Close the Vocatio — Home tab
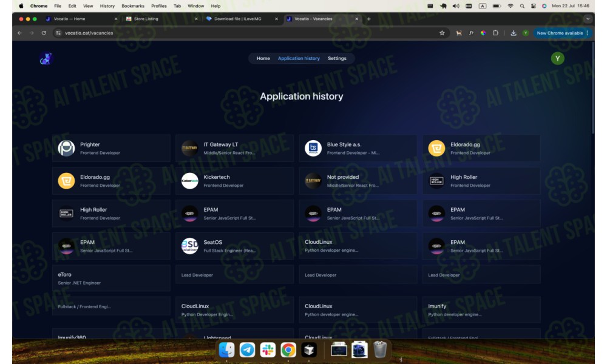Viewport: 607px width, 364px height. tap(116, 19)
